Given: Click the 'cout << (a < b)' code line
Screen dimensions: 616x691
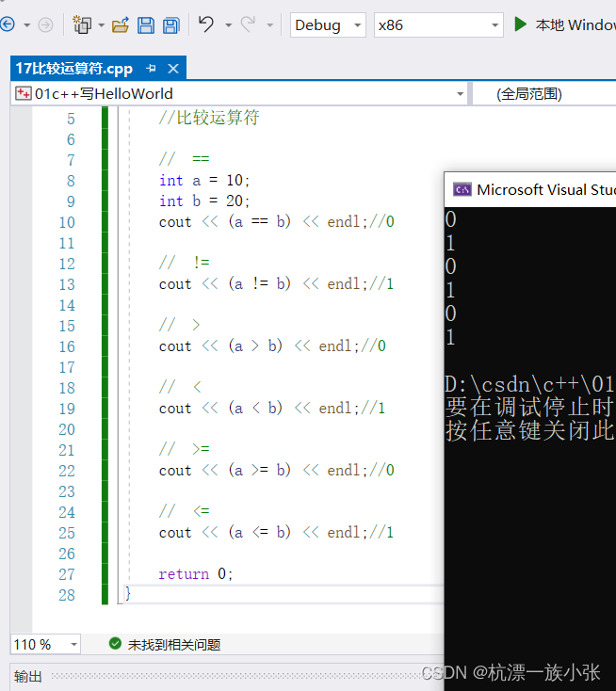Looking at the screenshot, I should coord(272,408).
